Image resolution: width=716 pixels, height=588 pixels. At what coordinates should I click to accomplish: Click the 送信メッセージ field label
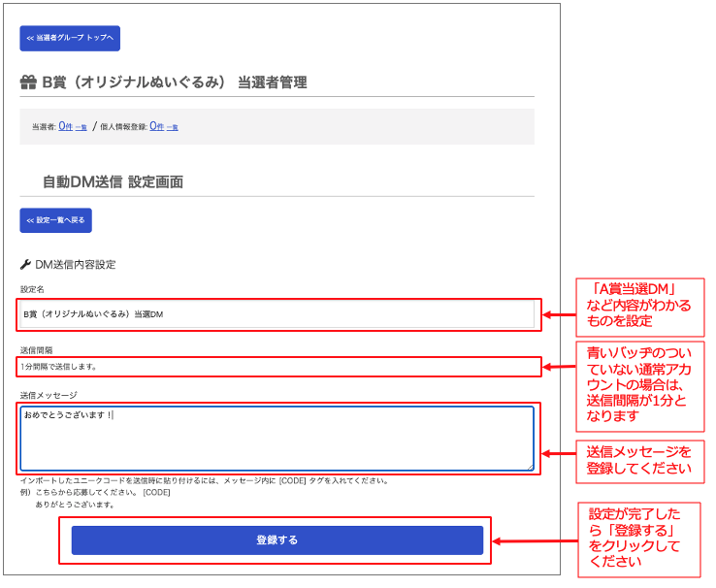[x=49, y=395]
